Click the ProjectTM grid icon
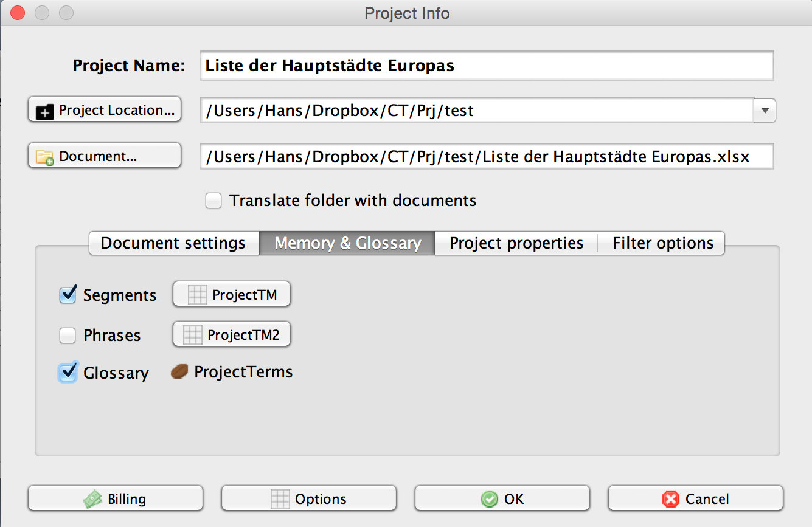This screenshot has height=527, width=812. (x=198, y=295)
